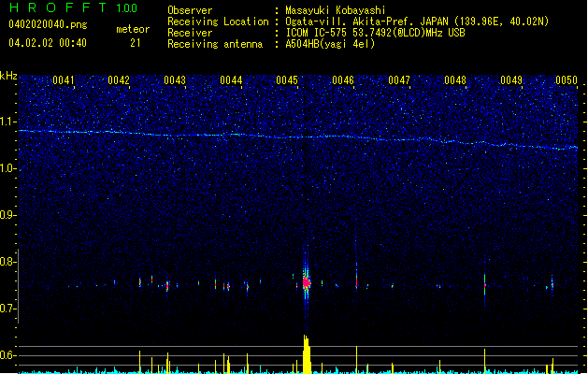Click the date stamp 04.02.02 00:40
Screen dimensions: 588x374
(48, 43)
